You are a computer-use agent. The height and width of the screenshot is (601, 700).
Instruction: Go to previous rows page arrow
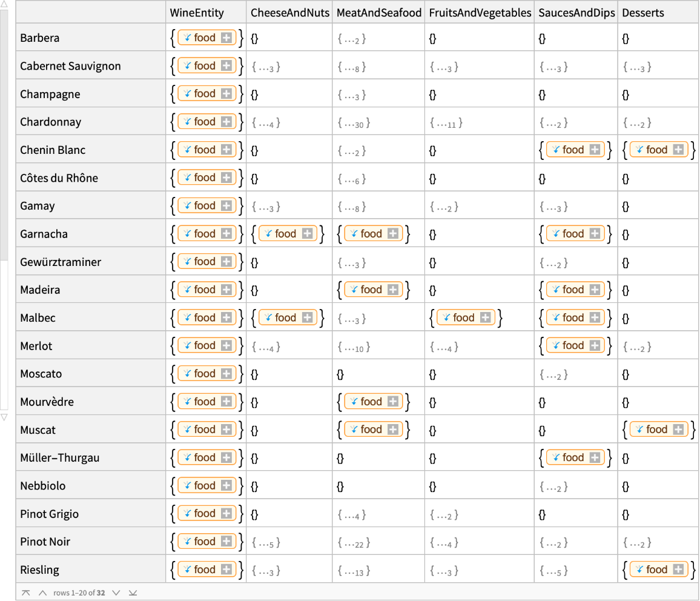[42, 593]
